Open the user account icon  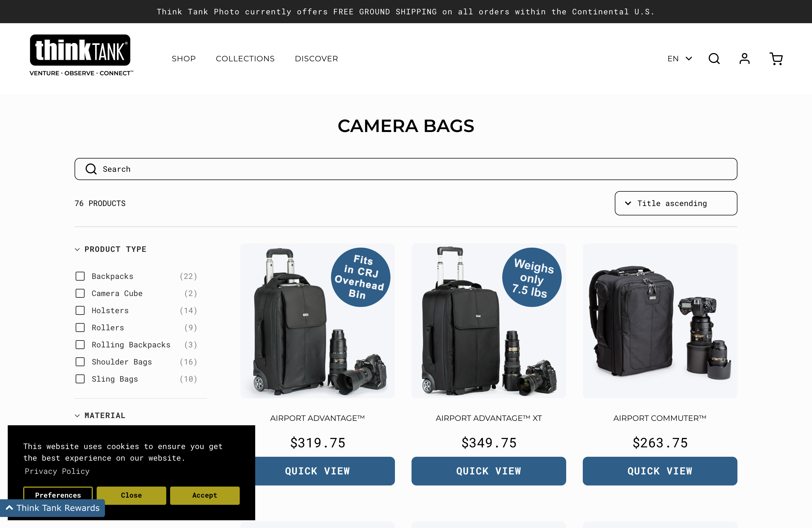click(x=744, y=59)
